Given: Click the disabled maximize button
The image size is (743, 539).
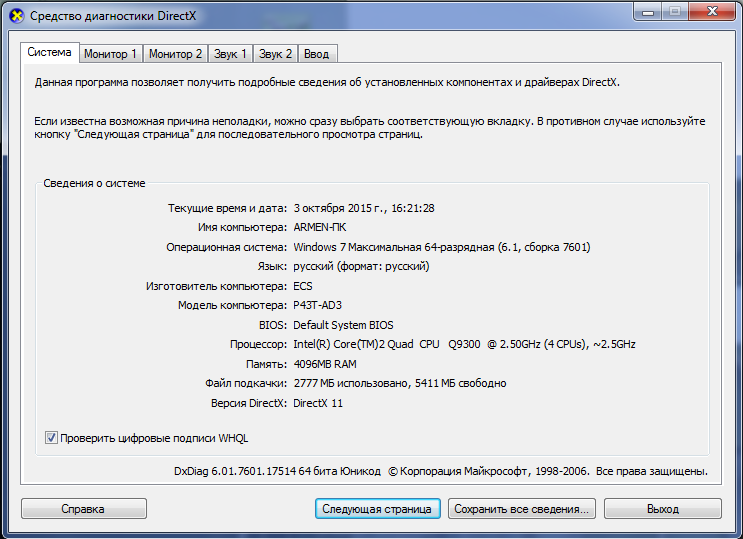Looking at the screenshot, I should click(x=675, y=11).
